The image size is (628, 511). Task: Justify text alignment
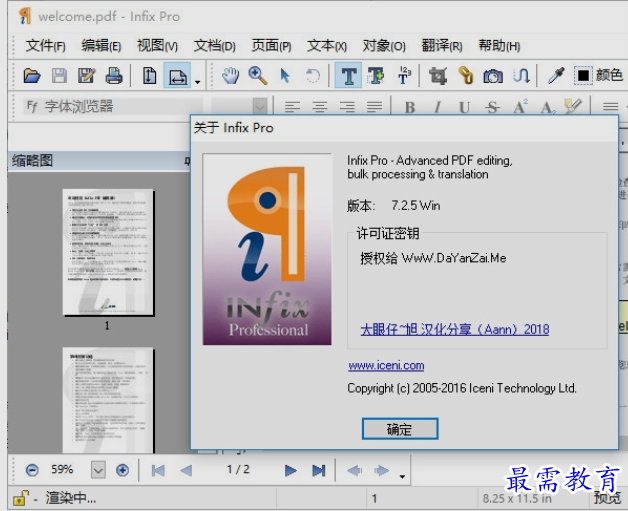click(x=374, y=107)
